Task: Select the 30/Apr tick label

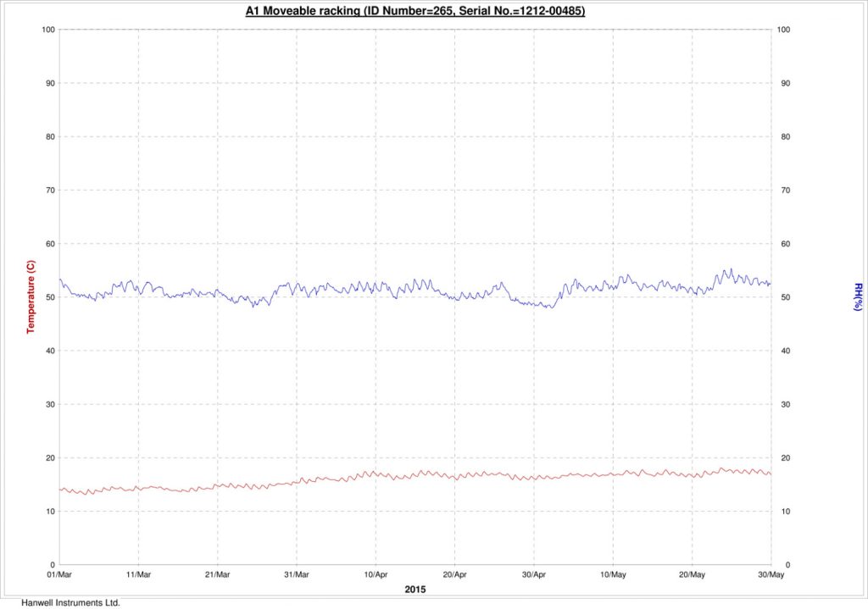Action: pyautogui.click(x=532, y=573)
